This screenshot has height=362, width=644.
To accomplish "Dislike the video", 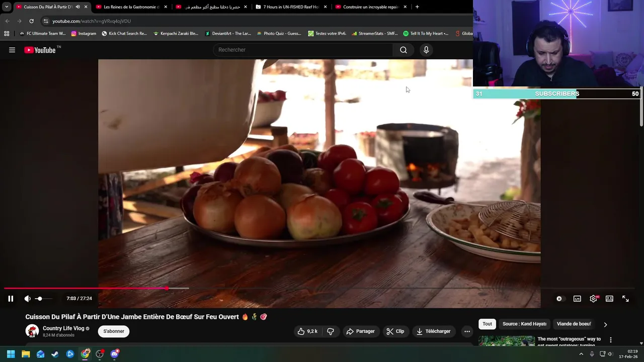I will point(331,331).
